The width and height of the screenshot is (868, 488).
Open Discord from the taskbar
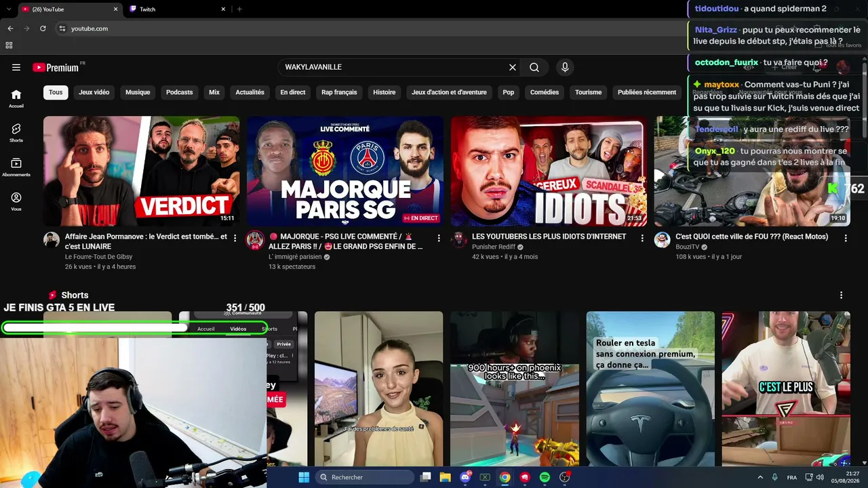click(465, 477)
